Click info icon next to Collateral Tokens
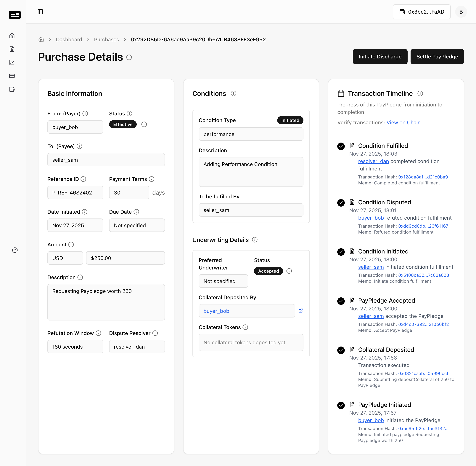The height and width of the screenshot is (466, 476). point(245,327)
